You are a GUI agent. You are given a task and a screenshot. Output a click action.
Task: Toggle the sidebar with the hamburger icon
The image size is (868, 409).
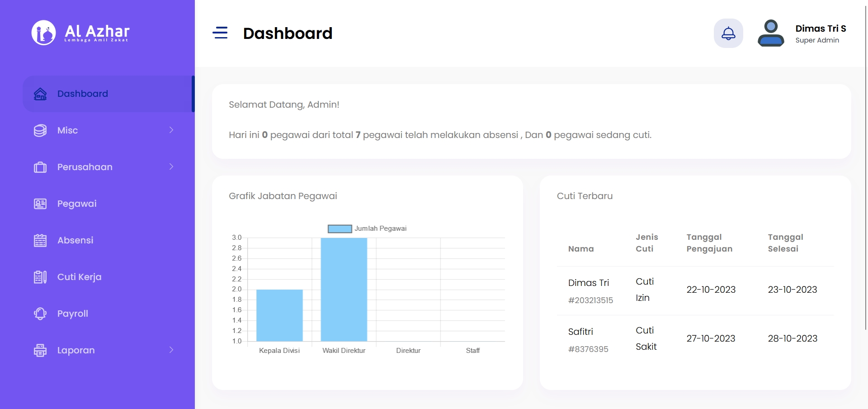coord(220,33)
